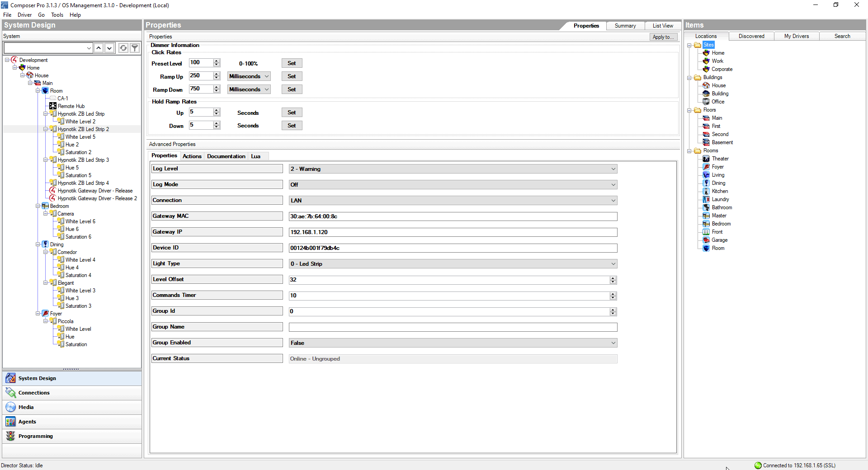Open the Tools menu
Image resolution: width=868 pixels, height=470 pixels.
point(57,15)
